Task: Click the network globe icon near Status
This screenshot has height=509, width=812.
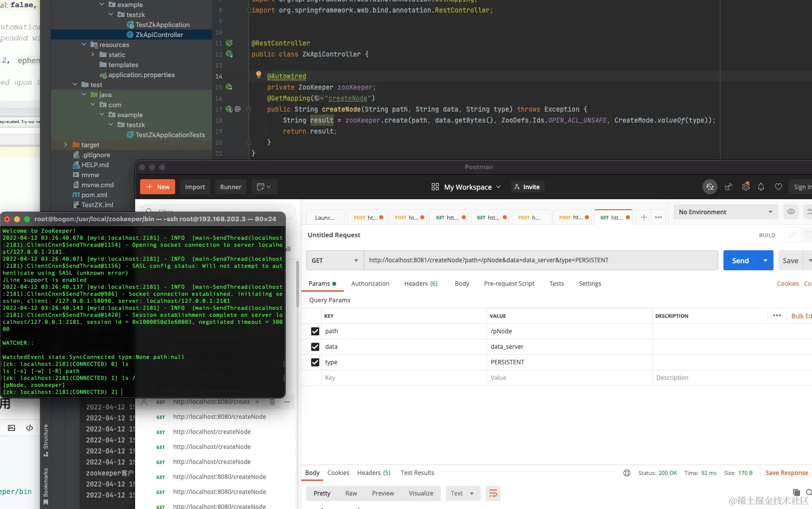Action: coord(627,473)
